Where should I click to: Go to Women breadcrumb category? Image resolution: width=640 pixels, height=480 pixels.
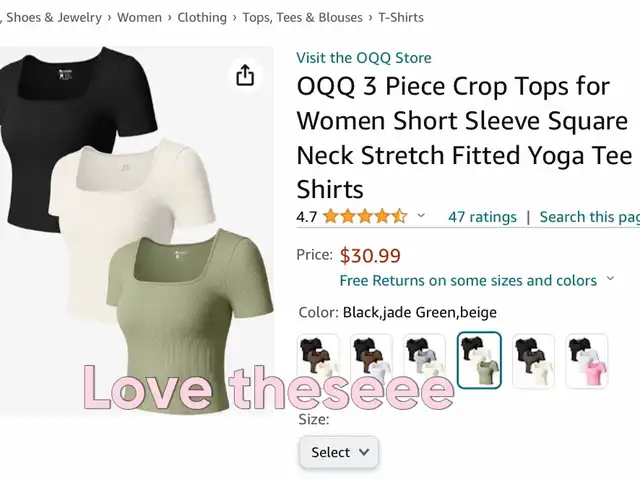click(x=139, y=18)
